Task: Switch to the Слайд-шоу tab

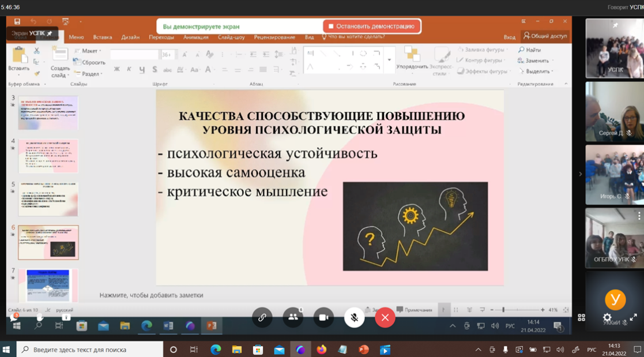Action: pos(231,37)
